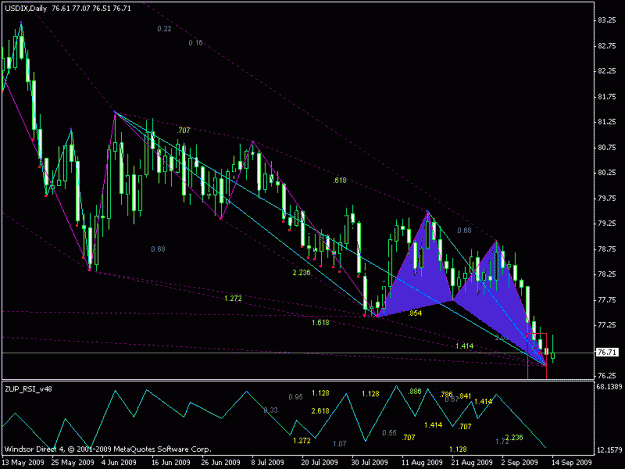Click the 16 Jun 2009 date label

tap(171, 462)
